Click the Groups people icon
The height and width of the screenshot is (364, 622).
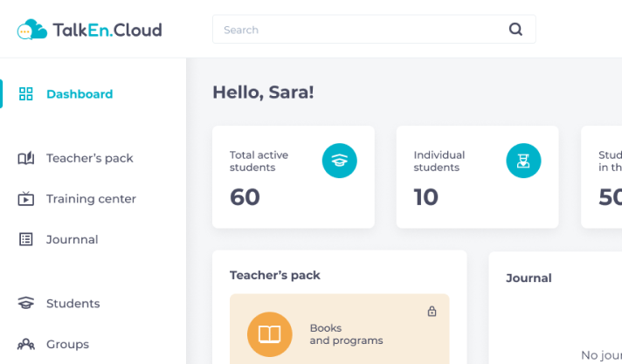point(26,344)
